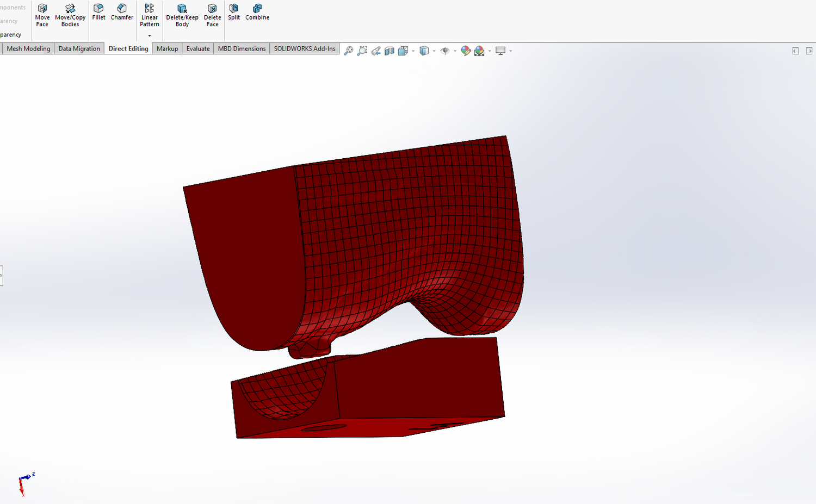Switch to the Previous View
The image size is (816, 504).
click(376, 51)
